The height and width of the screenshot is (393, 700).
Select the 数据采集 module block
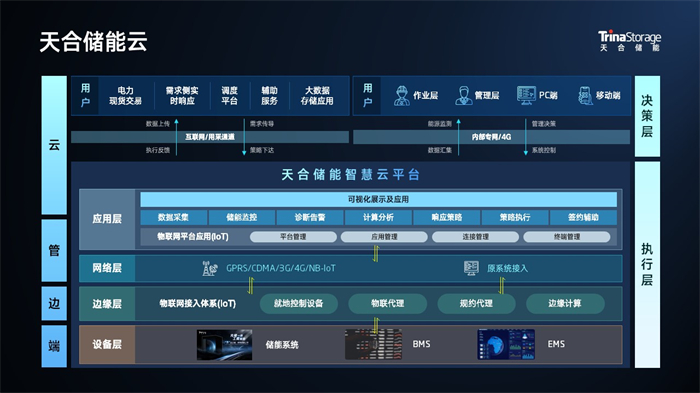pyautogui.click(x=174, y=217)
